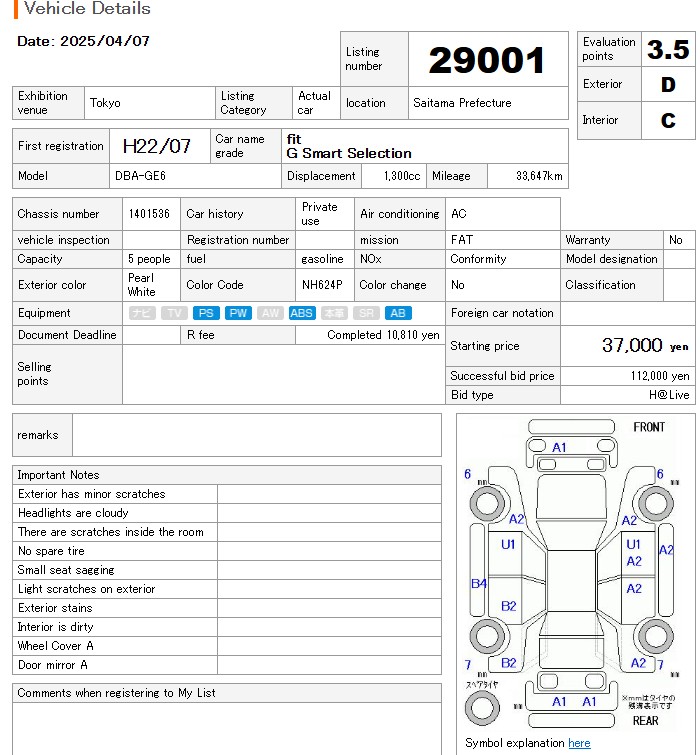Click the blue ABS equipment badge

302,313
